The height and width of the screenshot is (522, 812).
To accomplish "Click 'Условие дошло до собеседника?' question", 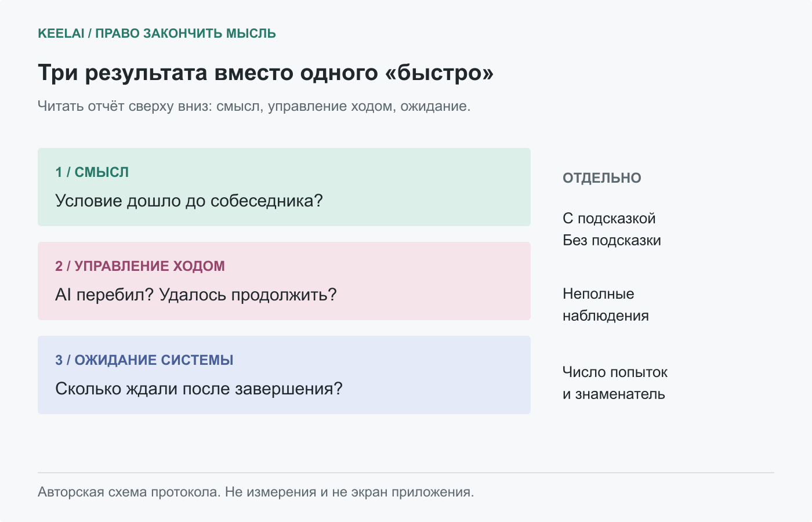I will [189, 201].
